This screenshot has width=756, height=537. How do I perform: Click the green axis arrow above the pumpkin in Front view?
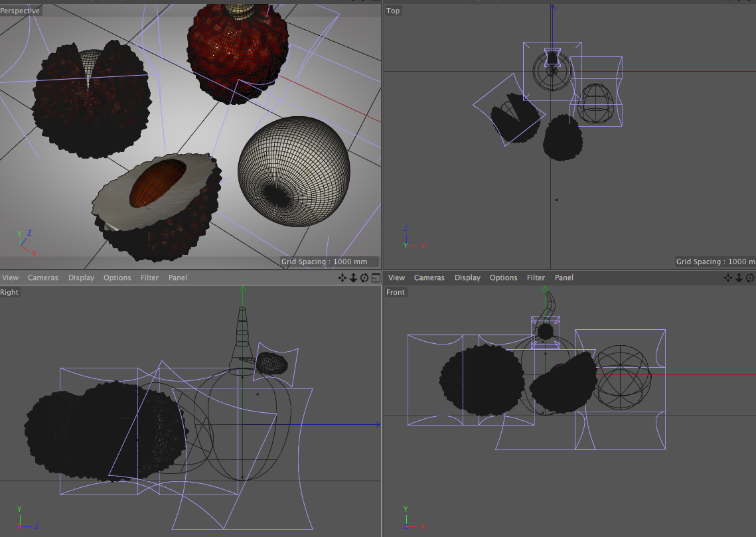tap(544, 290)
